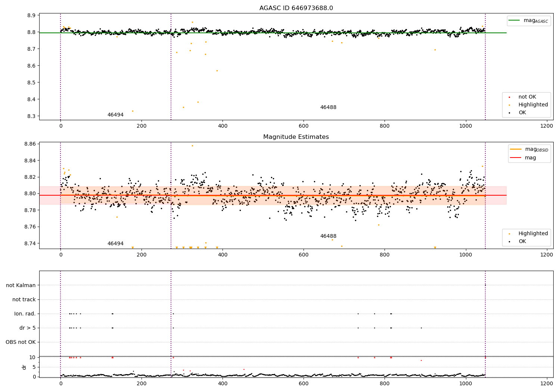Click the 'Ion. rad.' axis label
The height and width of the screenshot is (392, 560).
tap(25, 314)
